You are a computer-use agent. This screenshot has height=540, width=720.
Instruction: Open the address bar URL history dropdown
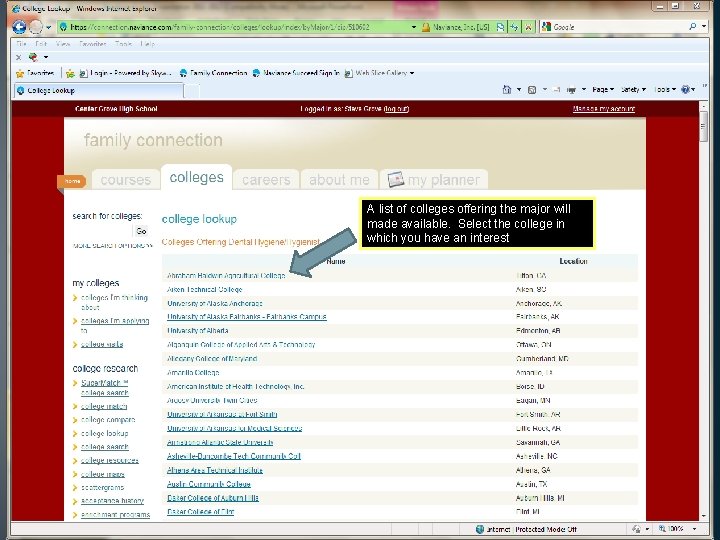point(414,27)
